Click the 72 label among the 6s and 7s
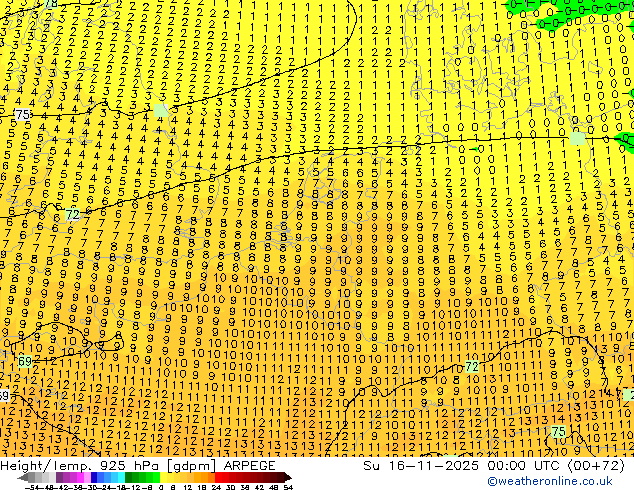Viewport: 634px width, 490px height. pos(72,214)
